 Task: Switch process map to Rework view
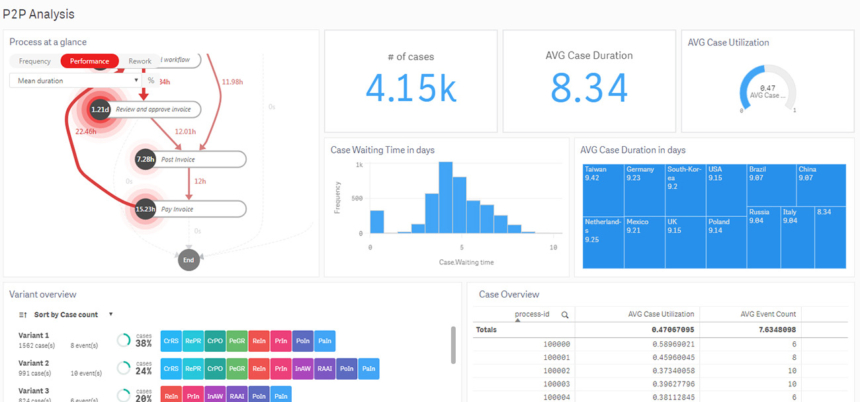coord(140,61)
